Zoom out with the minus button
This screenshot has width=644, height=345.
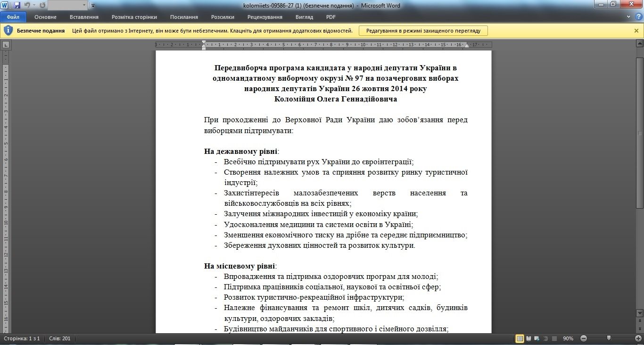click(x=584, y=338)
